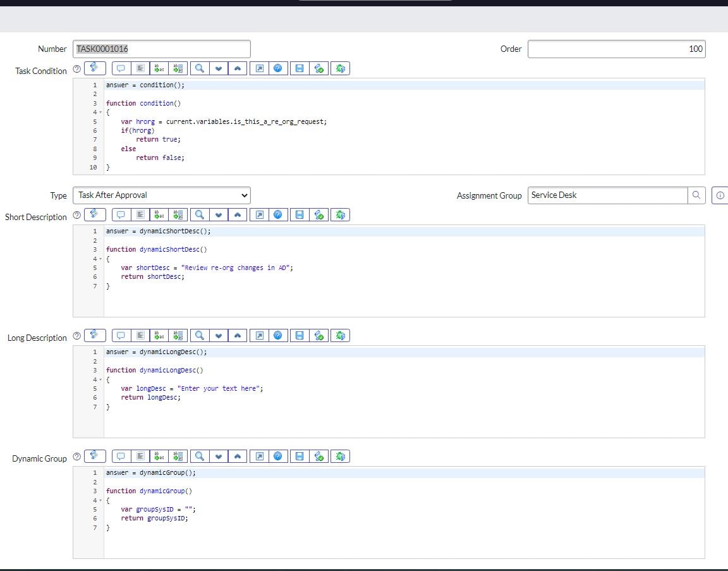Open the Type dropdown showing Task After Approval
The height and width of the screenshot is (571, 728).
tap(162, 195)
